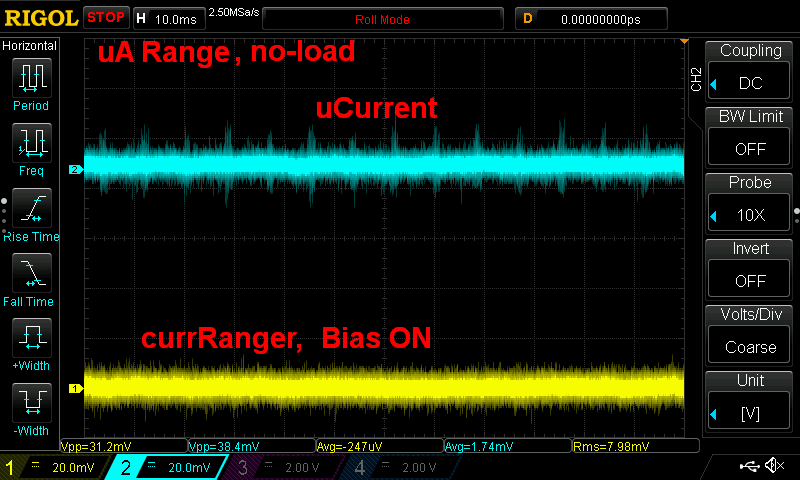
Task: Click the RIGOL logo
Action: (x=41, y=19)
